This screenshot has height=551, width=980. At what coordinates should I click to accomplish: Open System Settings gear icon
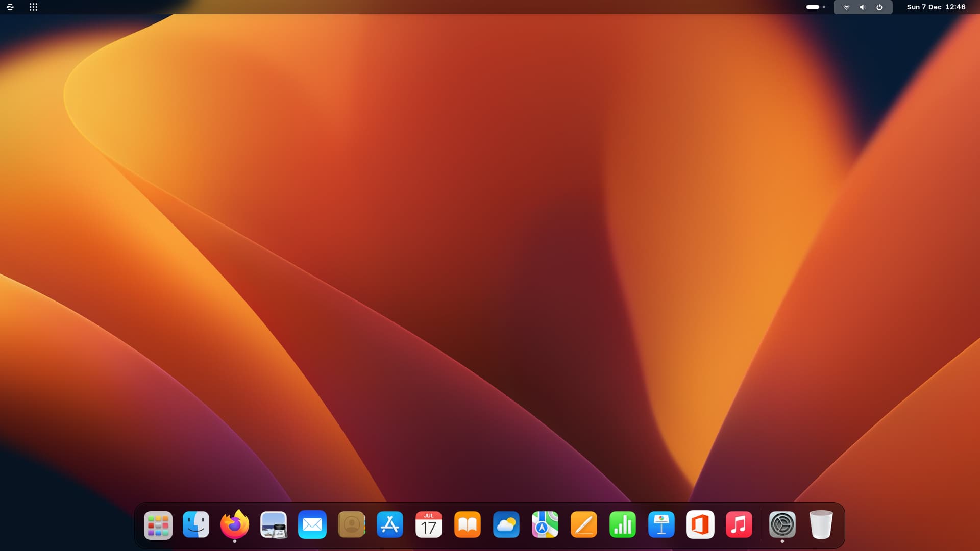tap(782, 525)
